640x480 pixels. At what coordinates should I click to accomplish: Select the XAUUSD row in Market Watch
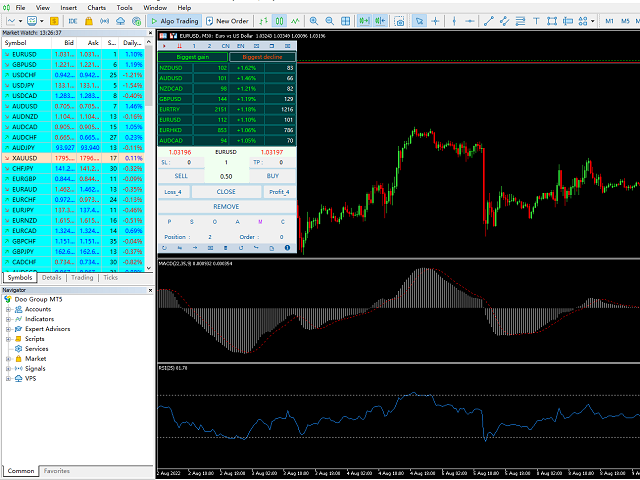(73, 158)
